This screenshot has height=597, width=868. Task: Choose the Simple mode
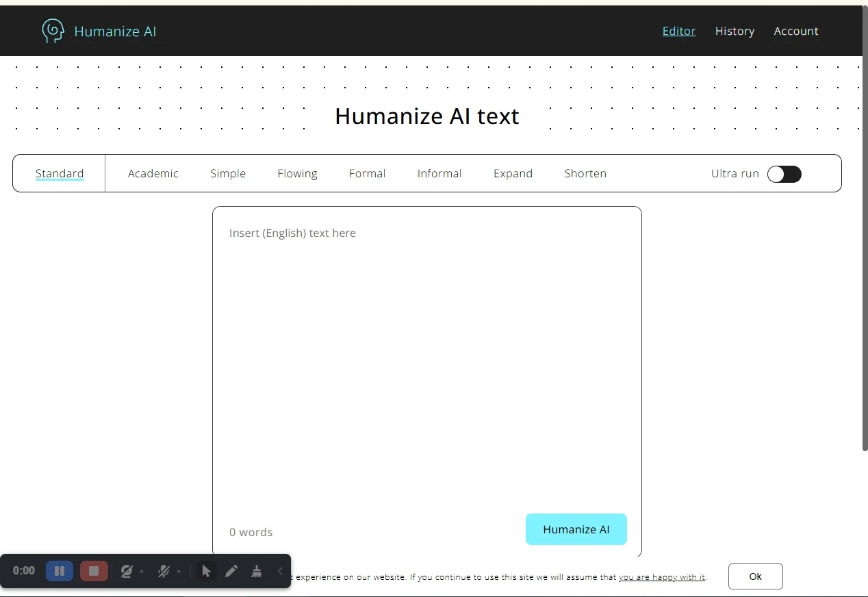(228, 174)
